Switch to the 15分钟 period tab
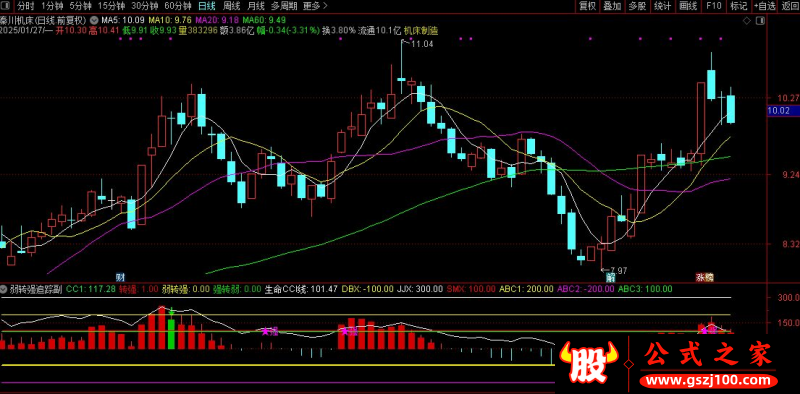The width and height of the screenshot is (800, 394). [x=111, y=6]
